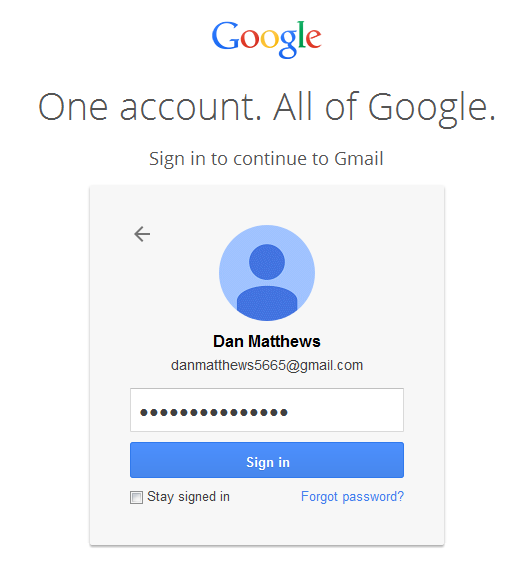
Task: Focus the password input field
Action: point(267,410)
